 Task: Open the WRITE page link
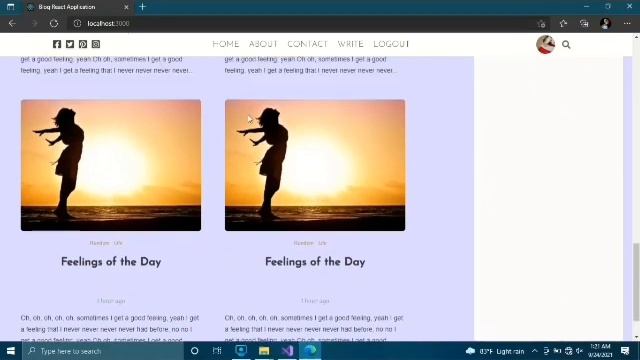click(350, 44)
